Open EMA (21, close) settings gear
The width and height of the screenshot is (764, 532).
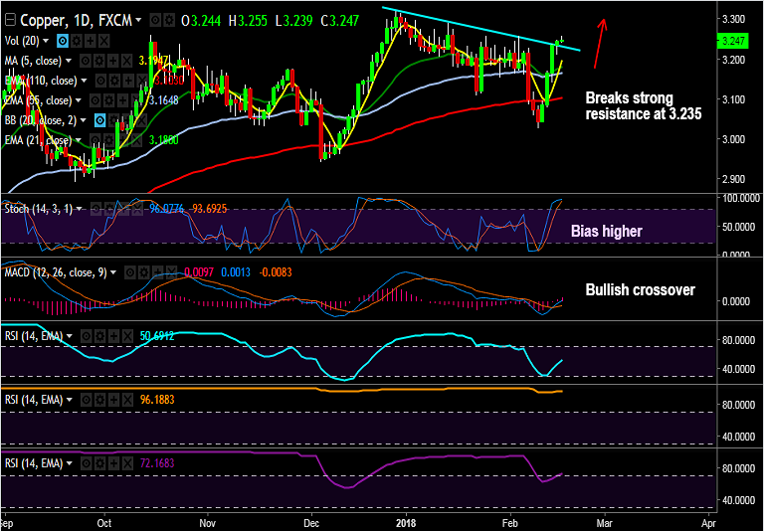click(109, 140)
